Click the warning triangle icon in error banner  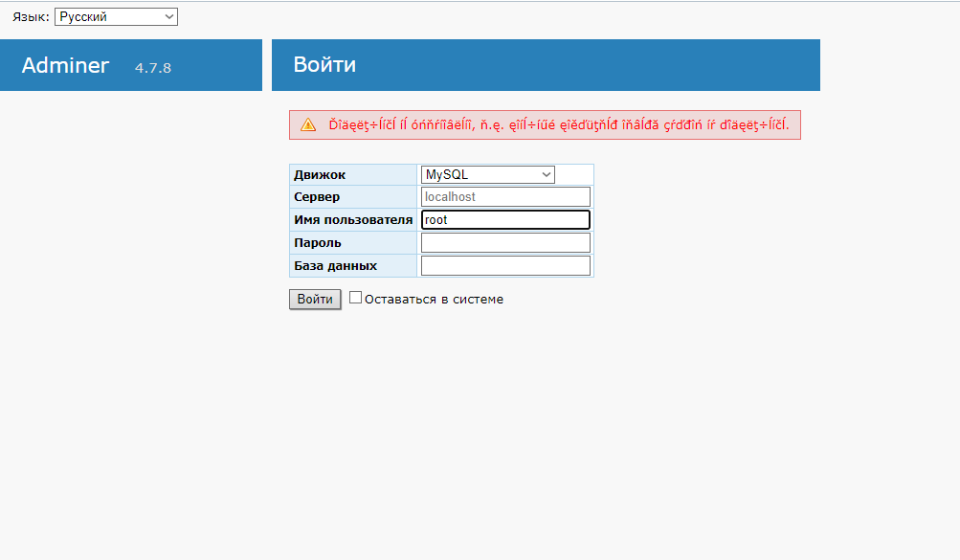308,125
